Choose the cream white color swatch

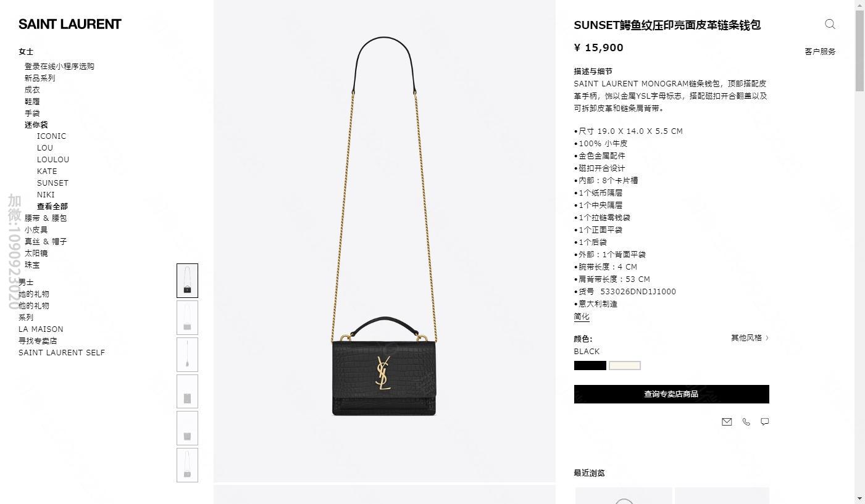pos(625,365)
